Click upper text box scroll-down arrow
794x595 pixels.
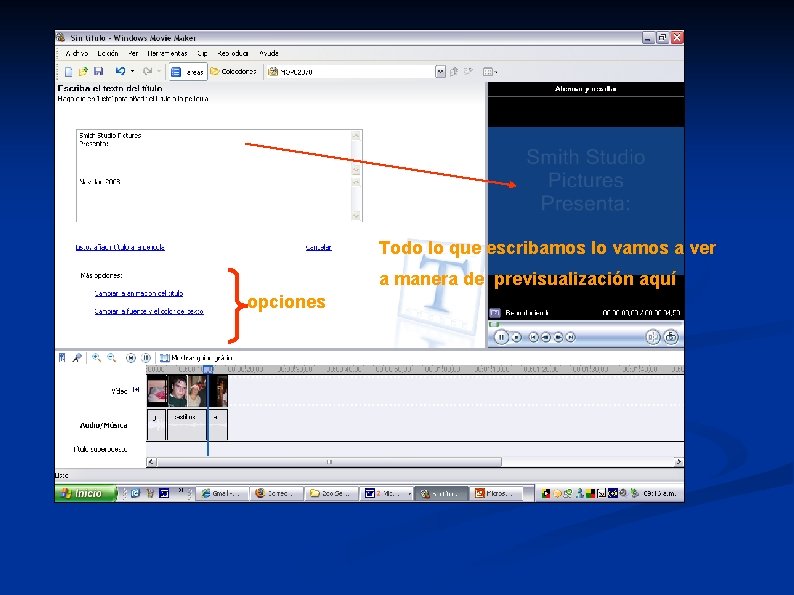356,170
